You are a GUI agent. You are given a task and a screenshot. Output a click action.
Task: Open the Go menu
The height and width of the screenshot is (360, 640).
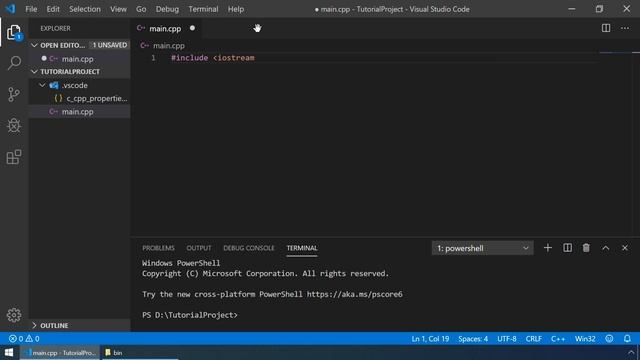pos(141,9)
